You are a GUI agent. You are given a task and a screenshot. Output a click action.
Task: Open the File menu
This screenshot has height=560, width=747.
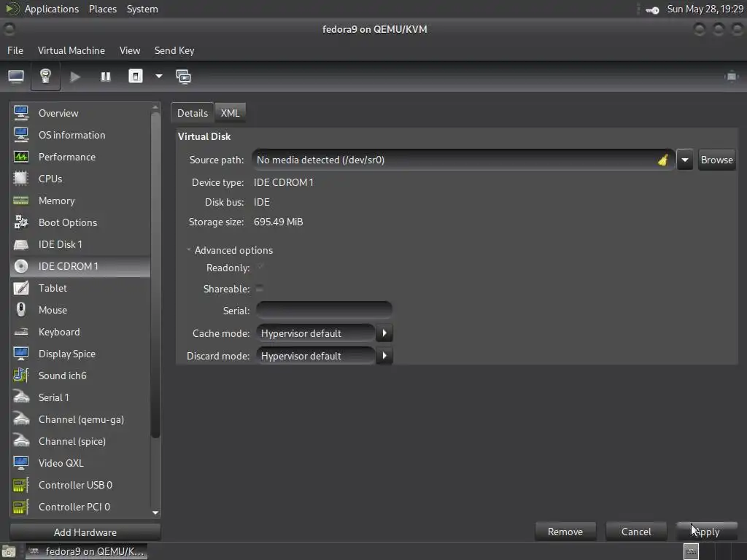15,50
